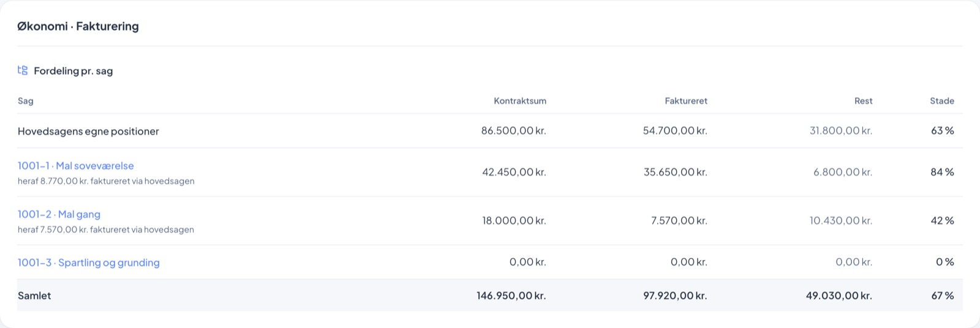Click the 67 % total stade value

[x=943, y=296]
